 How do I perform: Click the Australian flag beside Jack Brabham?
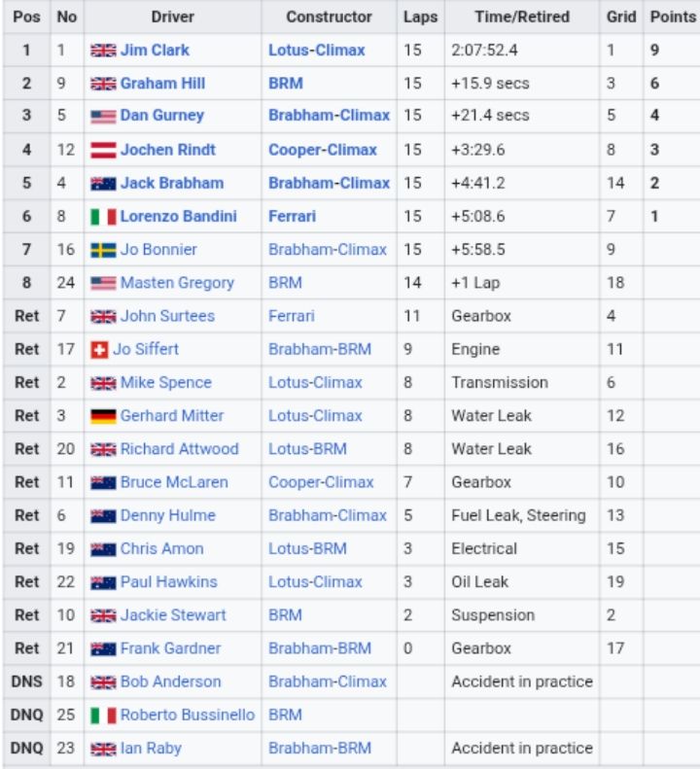pyautogui.click(x=103, y=184)
